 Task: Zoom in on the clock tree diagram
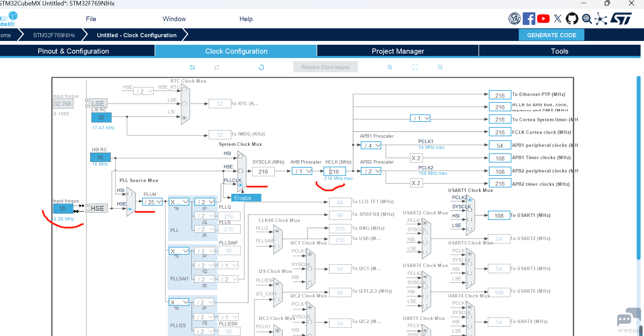click(x=390, y=67)
